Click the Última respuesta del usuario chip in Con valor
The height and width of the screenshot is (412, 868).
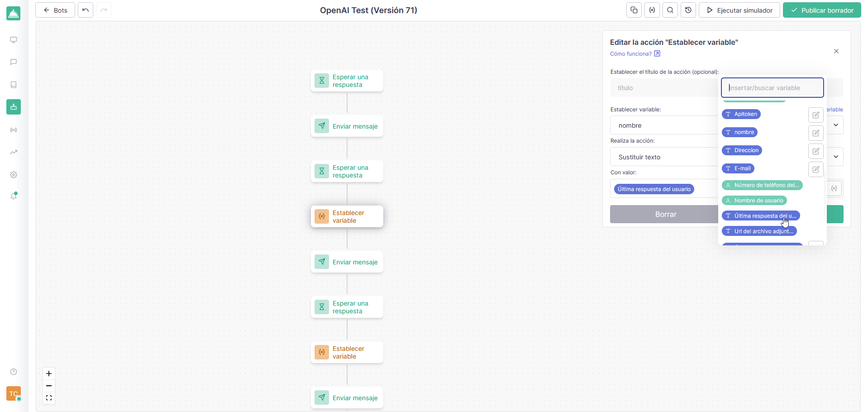[654, 189]
